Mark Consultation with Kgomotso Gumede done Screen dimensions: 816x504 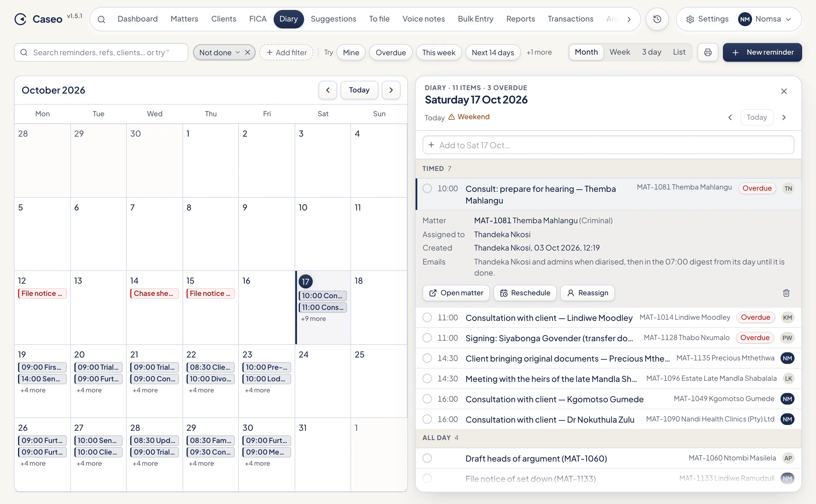[x=427, y=399]
